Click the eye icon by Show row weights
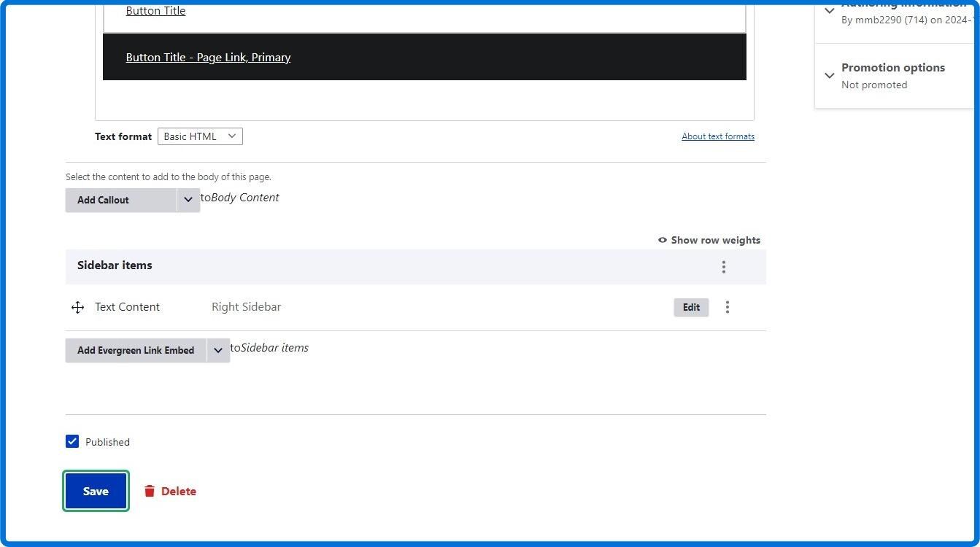 pyautogui.click(x=663, y=240)
